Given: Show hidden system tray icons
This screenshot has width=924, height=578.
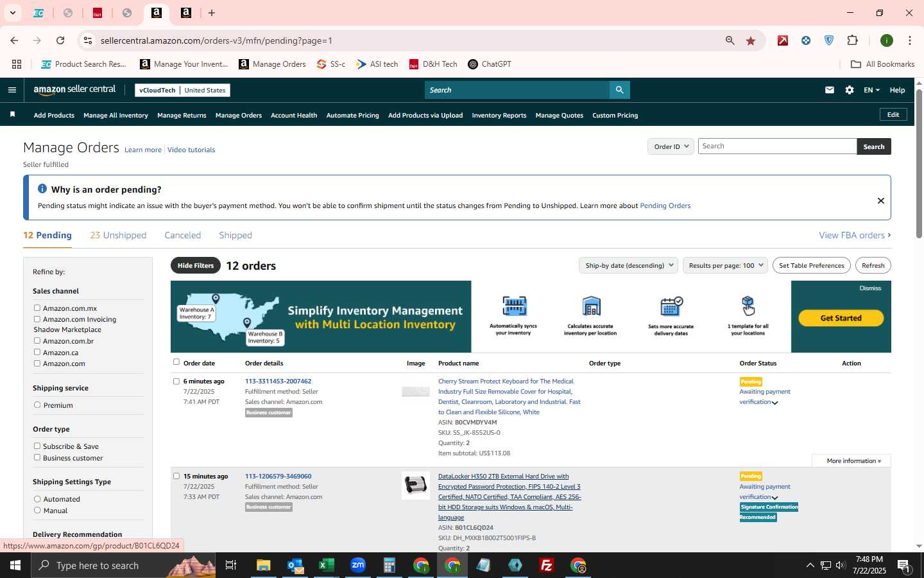Looking at the screenshot, I should 810,565.
